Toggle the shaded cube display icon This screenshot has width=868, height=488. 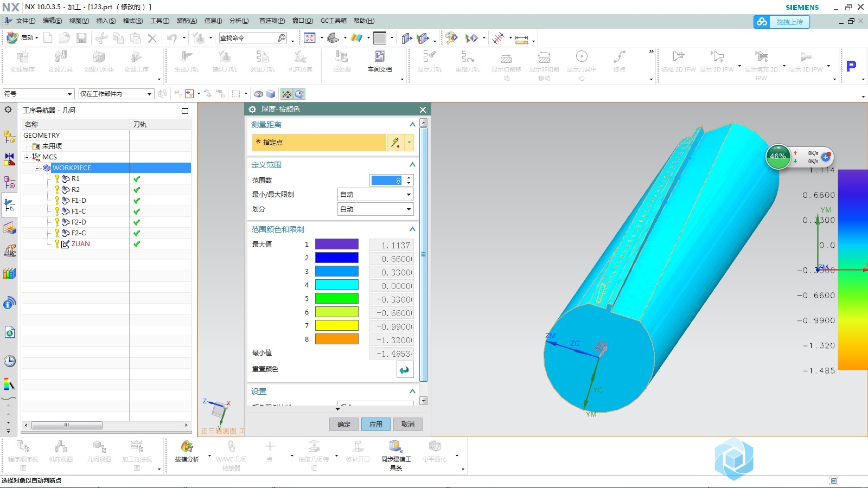tap(271, 94)
